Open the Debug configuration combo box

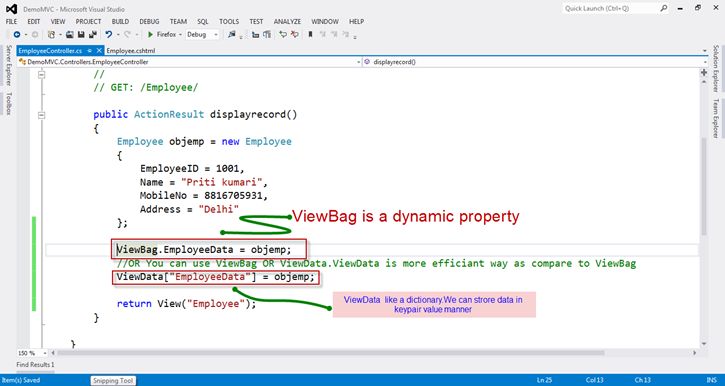point(202,35)
